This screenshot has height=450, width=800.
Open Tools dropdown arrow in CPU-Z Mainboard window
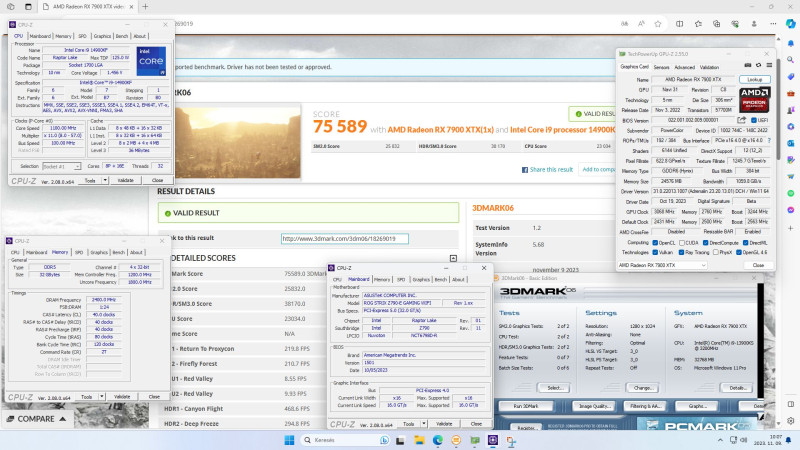[424, 423]
